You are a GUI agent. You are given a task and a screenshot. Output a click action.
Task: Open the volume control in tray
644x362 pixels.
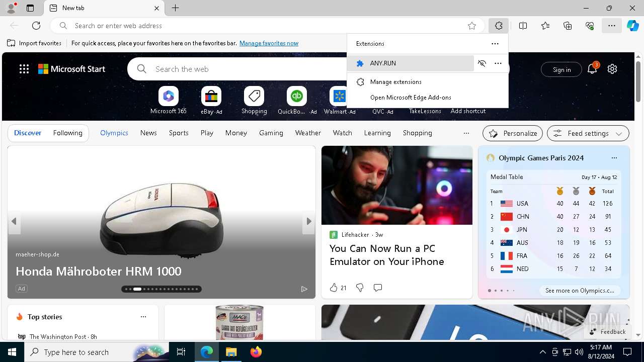[x=579, y=352]
